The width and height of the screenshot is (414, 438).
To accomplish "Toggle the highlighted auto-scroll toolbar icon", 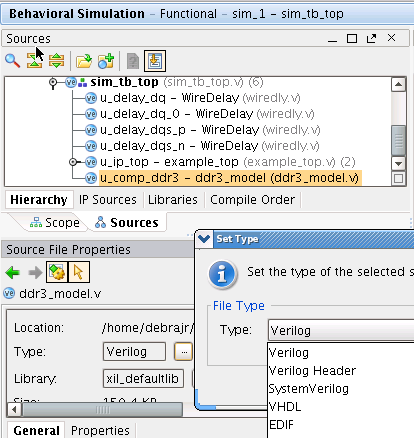I will tap(155, 61).
